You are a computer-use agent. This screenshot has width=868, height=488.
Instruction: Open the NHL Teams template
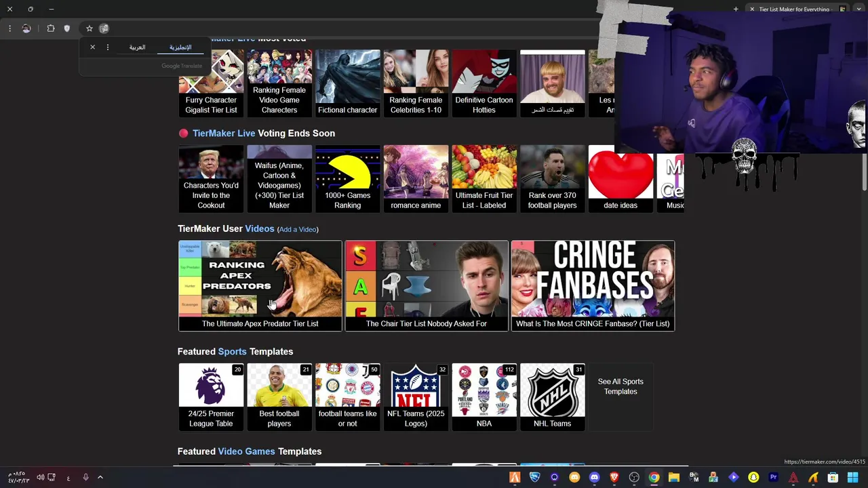[553, 396]
